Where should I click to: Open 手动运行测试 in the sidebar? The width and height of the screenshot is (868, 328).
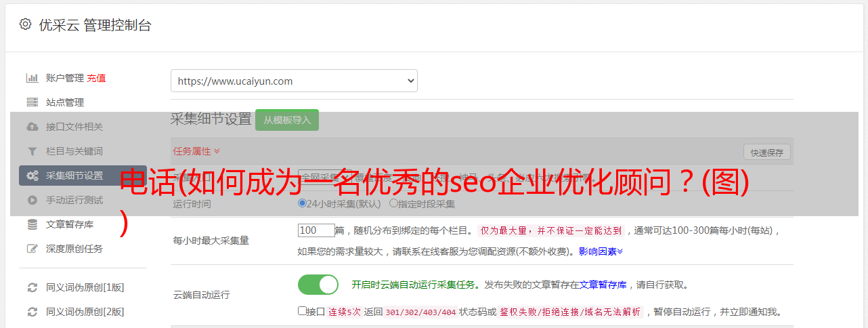(74, 200)
